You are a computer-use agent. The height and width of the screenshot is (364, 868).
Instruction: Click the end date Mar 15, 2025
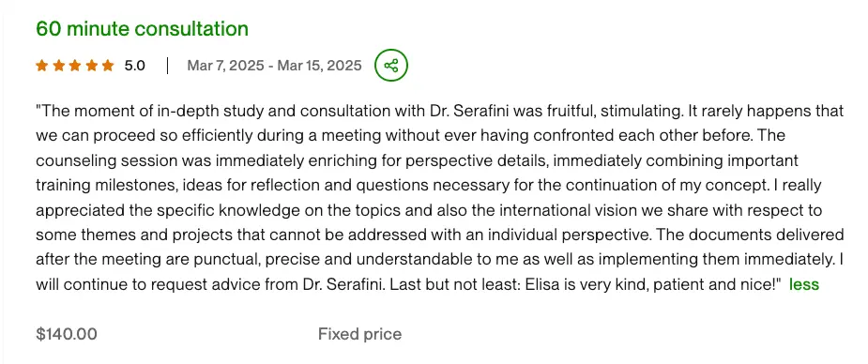319,66
